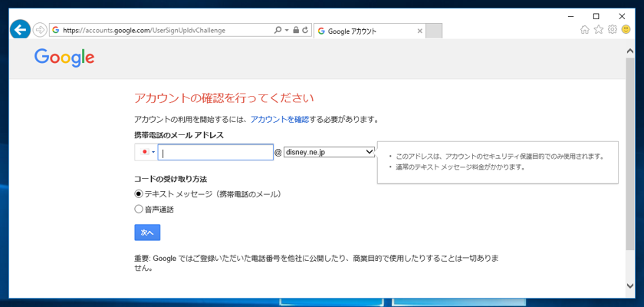Select the Google アカウント tab
The height and width of the screenshot is (307, 644).
370,31
